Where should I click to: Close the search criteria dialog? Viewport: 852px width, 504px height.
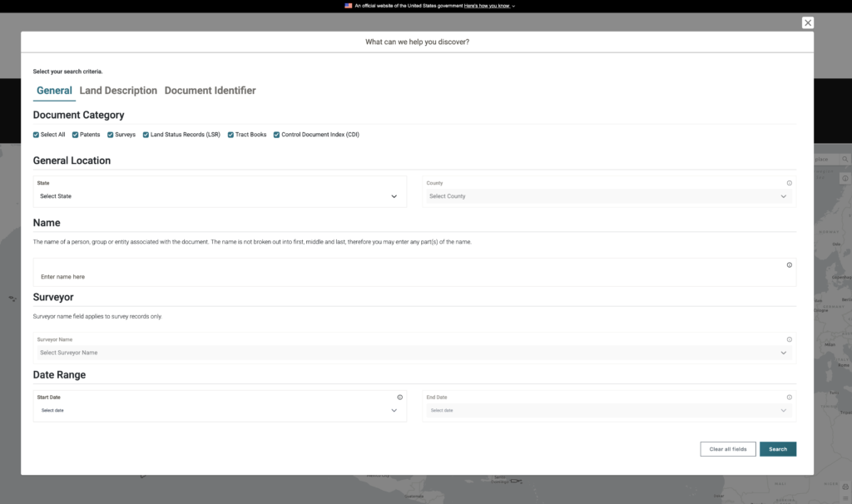[x=807, y=22]
